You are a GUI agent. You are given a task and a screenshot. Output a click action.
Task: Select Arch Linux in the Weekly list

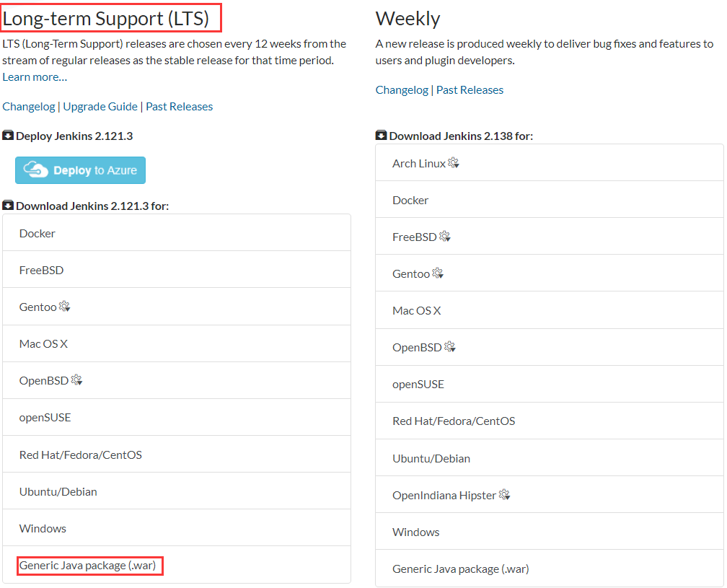point(550,163)
